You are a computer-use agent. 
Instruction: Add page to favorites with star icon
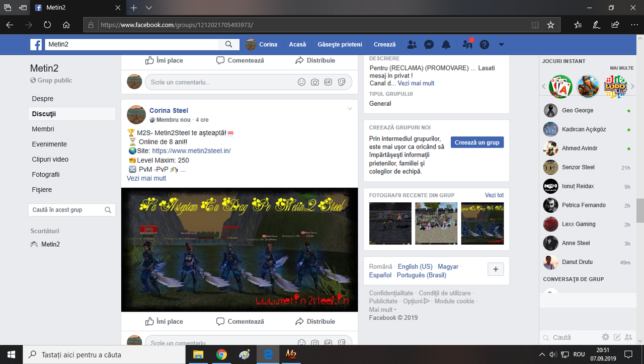pos(550,25)
